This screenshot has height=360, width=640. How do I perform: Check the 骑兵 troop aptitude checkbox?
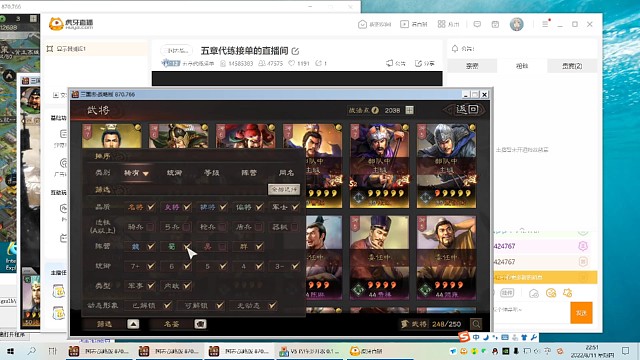click(x=151, y=227)
